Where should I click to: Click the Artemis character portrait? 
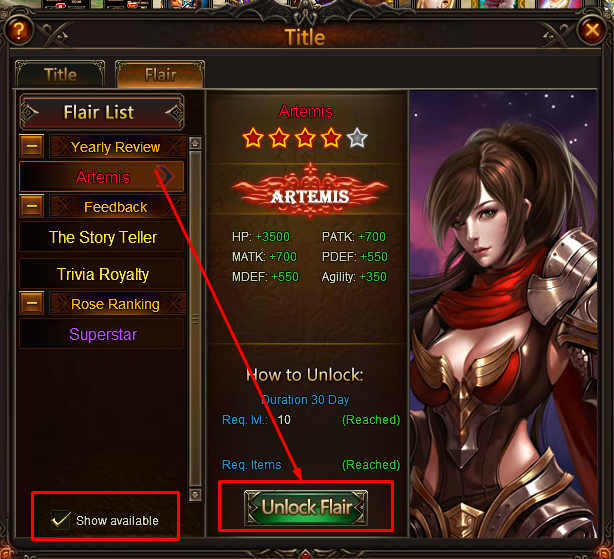click(x=503, y=314)
